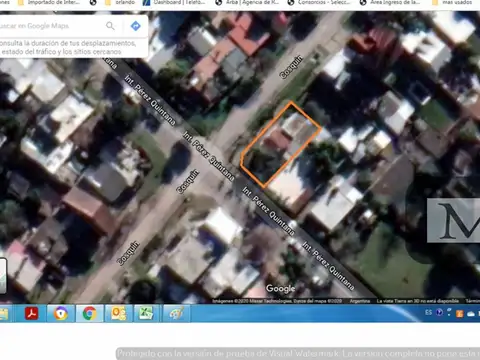Open the 'mas usados' bookmarks folder
Screen dimensions: 480x360
[452, 3]
